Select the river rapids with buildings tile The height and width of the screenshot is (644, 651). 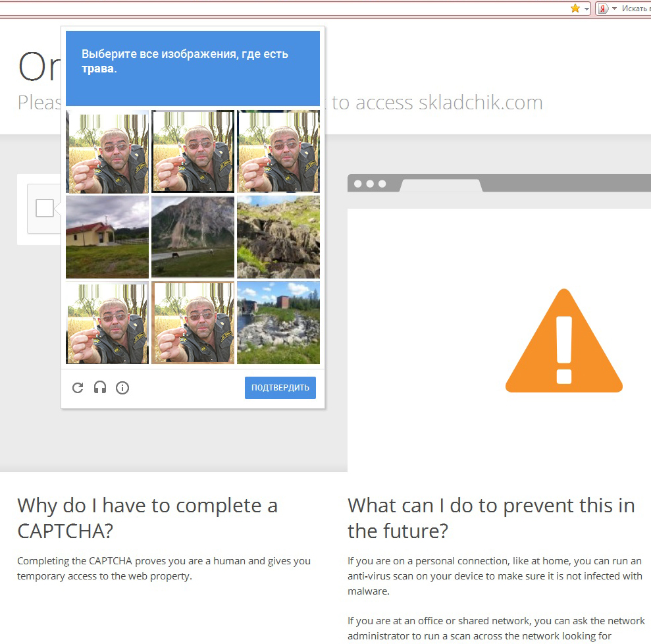(278, 323)
